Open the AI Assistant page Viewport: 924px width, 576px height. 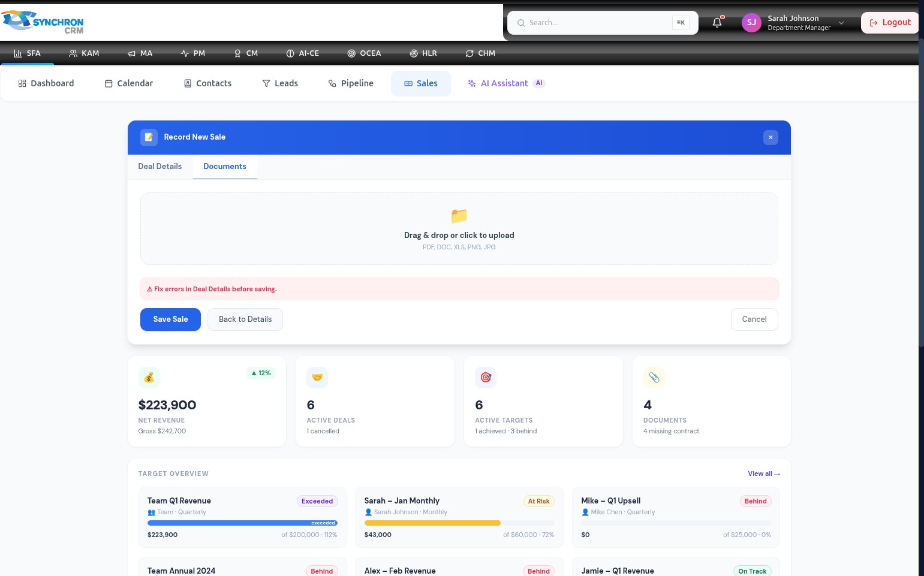tap(507, 83)
